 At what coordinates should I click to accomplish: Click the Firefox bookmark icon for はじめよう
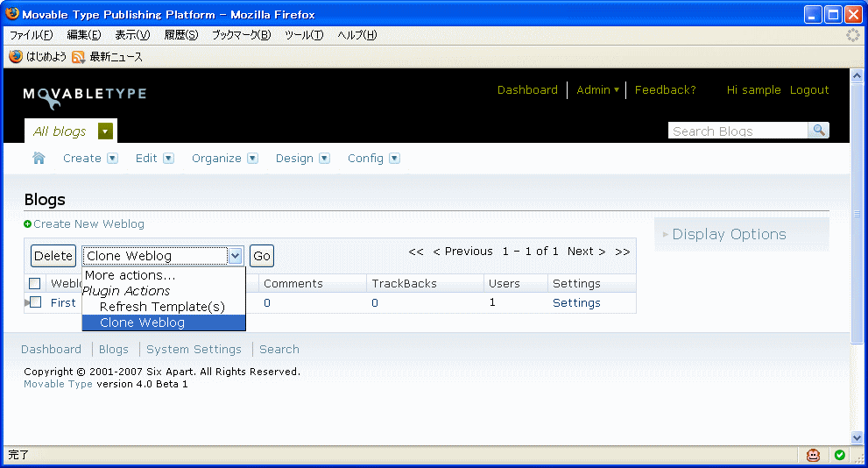tap(16, 56)
